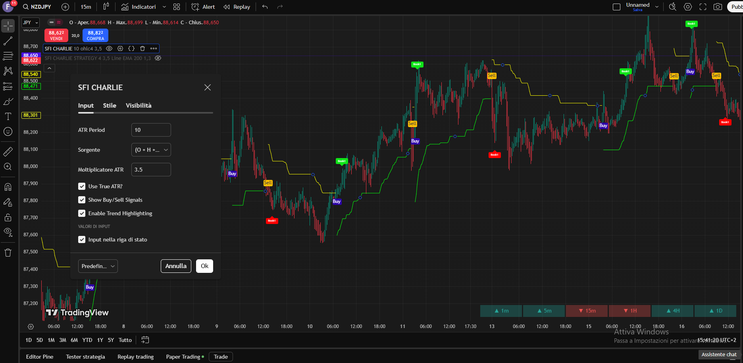The width and height of the screenshot is (743, 363).
Task: Start bar Replay mode
Action: click(x=236, y=7)
